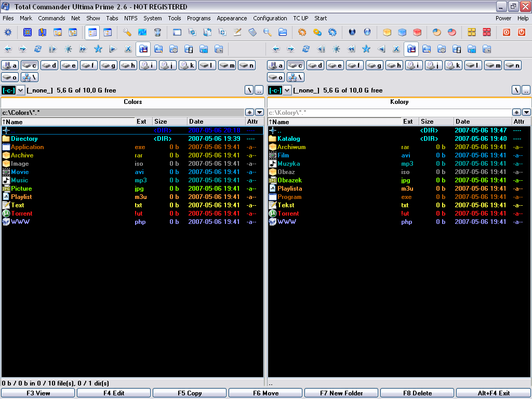Click the blue exclamation mark icon
532x399 pixels.
pyautogui.click(x=43, y=32)
